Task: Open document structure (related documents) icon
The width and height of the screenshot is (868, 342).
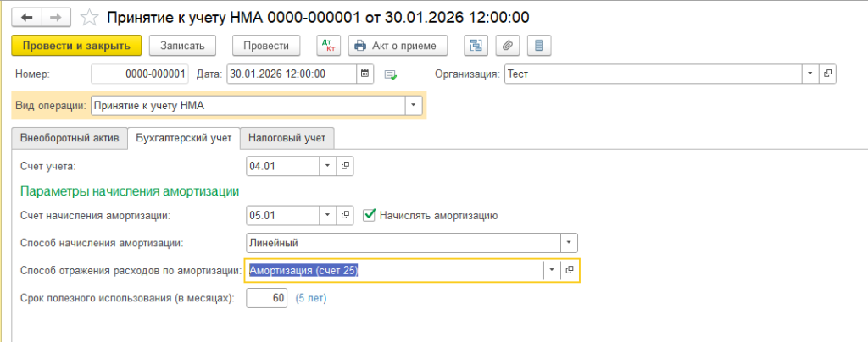Action: 476,46
